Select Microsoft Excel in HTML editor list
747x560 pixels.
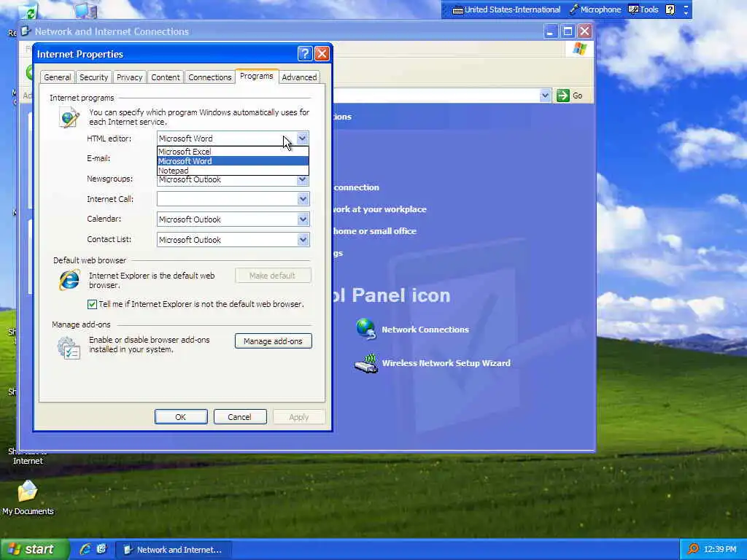233,152
